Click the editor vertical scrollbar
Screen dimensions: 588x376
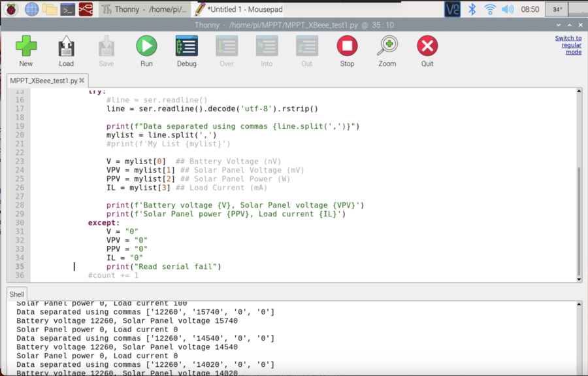pyautogui.click(x=578, y=222)
